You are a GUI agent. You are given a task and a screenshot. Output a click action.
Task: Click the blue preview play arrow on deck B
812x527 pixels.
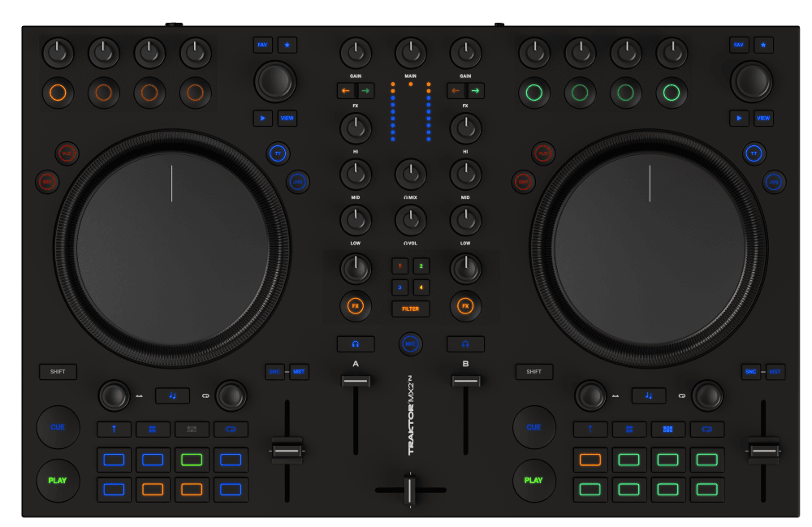click(x=738, y=118)
